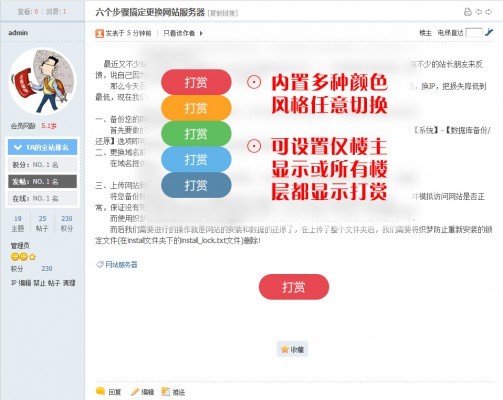Image resolution: width=503 pixels, height=400 pixels.
Task: Click the sidebar 帖子 admin action
Action: click(54, 283)
